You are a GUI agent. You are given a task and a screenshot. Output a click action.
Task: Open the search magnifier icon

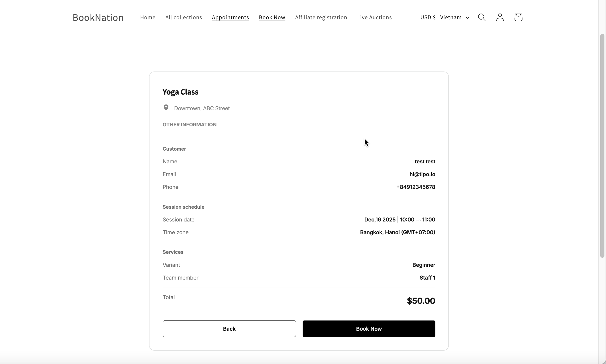tap(482, 17)
